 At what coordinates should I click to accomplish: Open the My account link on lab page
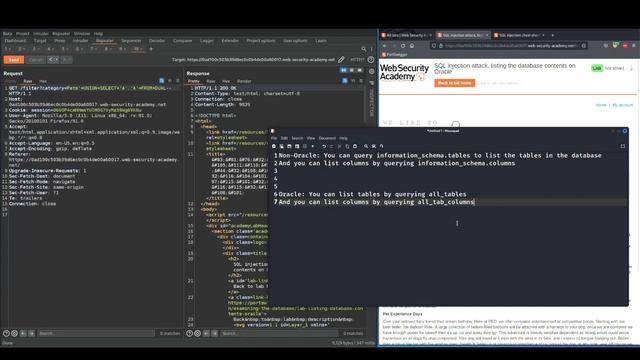(622, 105)
